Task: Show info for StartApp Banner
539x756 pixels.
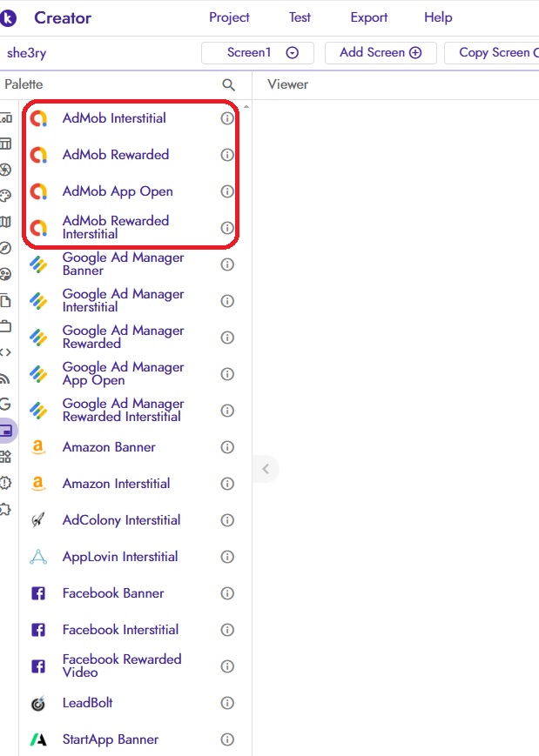Action: point(226,739)
